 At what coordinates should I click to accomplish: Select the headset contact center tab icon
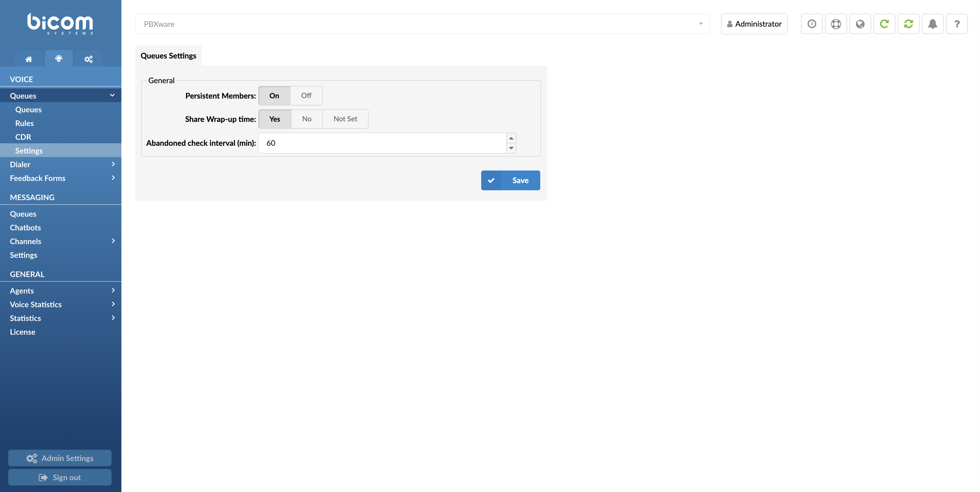[59, 58]
